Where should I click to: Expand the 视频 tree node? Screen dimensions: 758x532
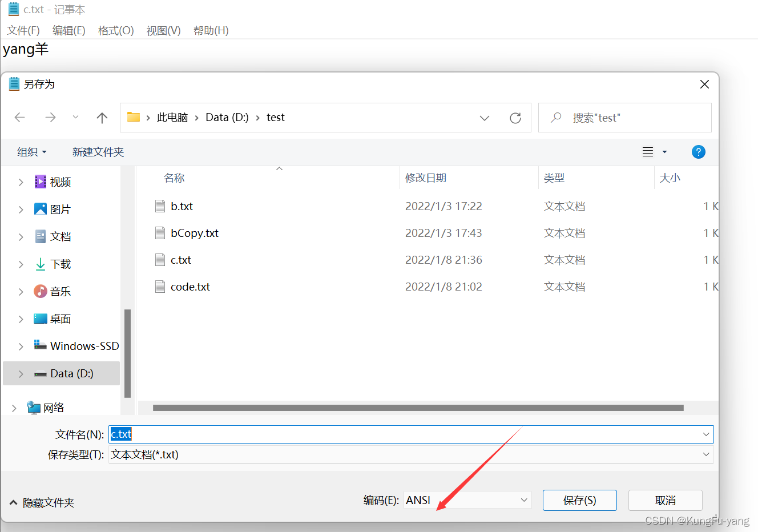click(21, 182)
